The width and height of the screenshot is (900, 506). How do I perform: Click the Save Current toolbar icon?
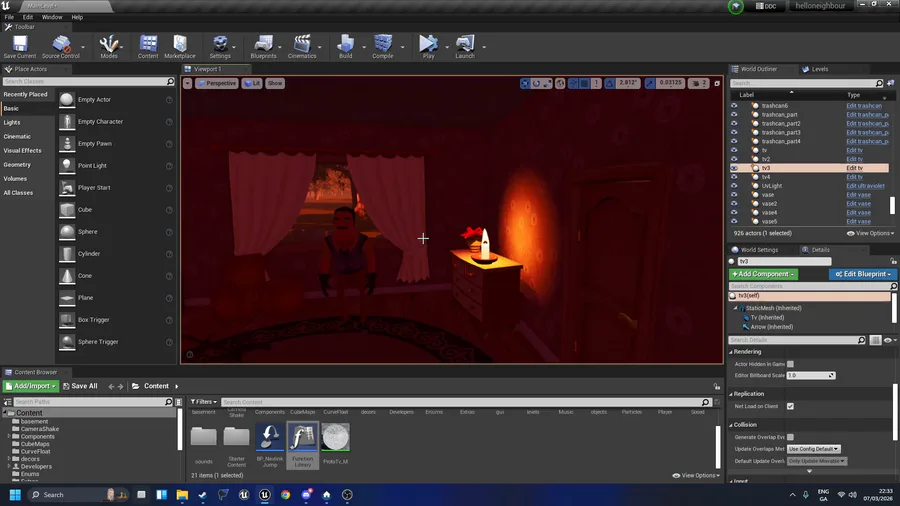[x=20, y=46]
